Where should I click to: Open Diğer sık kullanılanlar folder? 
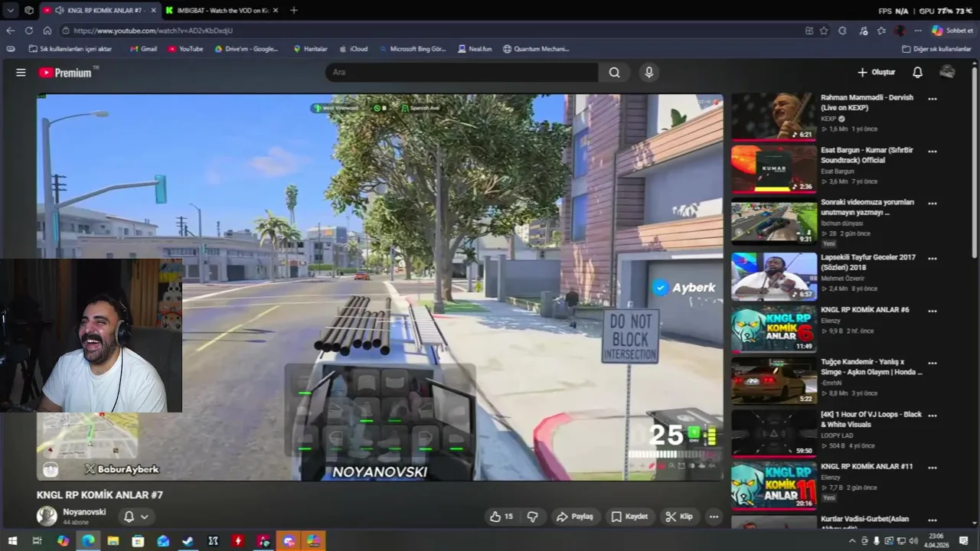click(936, 49)
